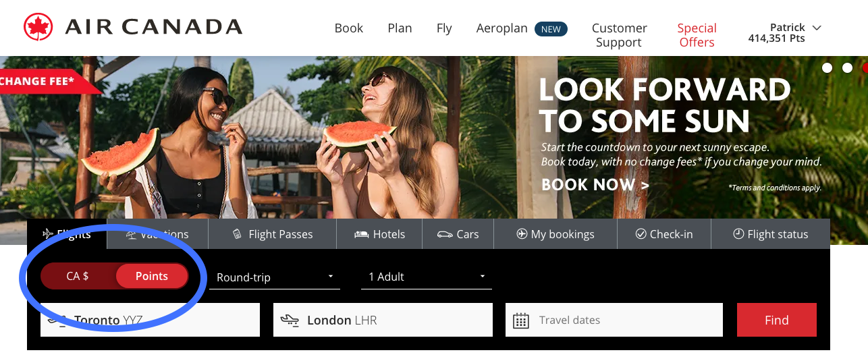Click the red Find button
This screenshot has width=868, height=363.
[777, 320]
